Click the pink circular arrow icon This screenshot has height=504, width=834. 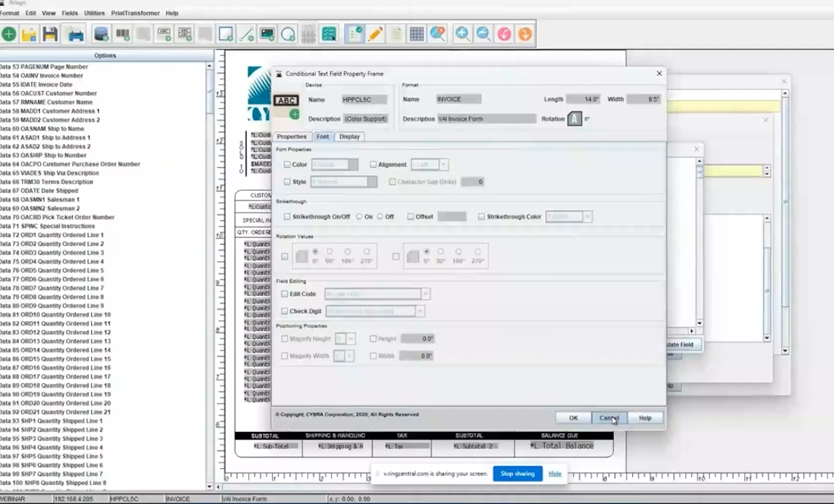(x=504, y=34)
